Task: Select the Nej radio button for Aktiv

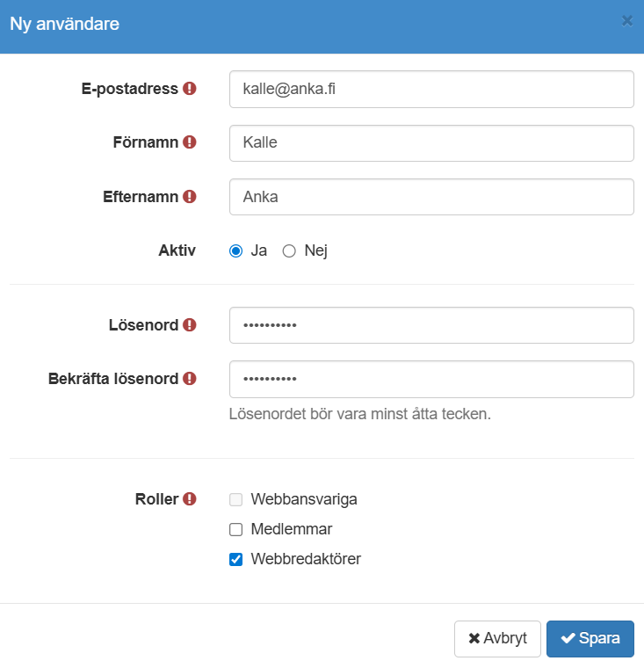Action: pos(289,250)
